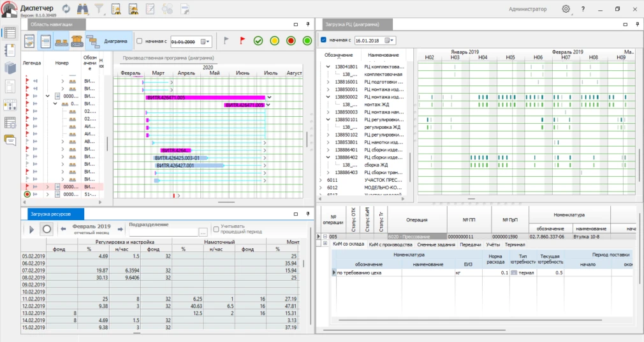This screenshot has width=644, height=342.
Task: Click the yellow circle status filter
Action: [274, 41]
